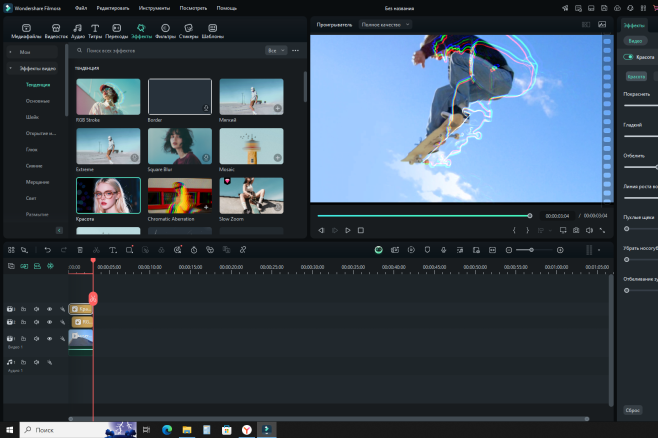Open the Редактировать menu
658x438 pixels.
pyautogui.click(x=113, y=8)
